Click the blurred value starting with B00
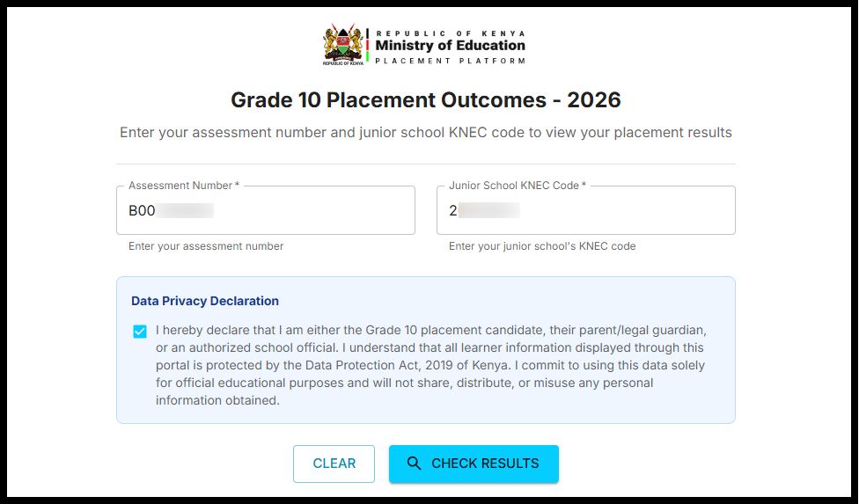The height and width of the screenshot is (504, 859). click(172, 211)
